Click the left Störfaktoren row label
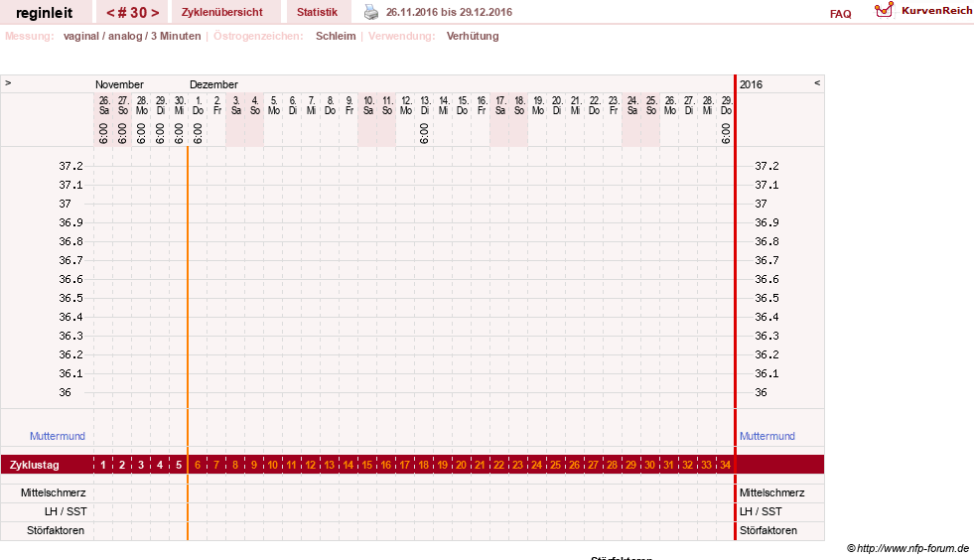 (x=56, y=530)
